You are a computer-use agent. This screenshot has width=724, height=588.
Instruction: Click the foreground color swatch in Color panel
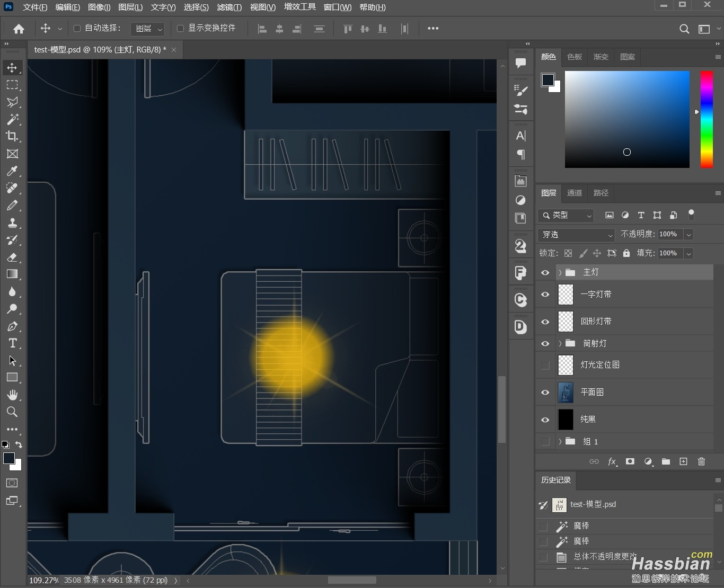pyautogui.click(x=548, y=80)
